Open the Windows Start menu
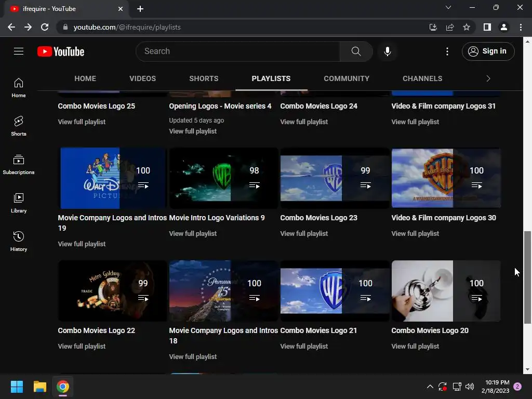Viewport: 532px width, 399px height. click(17, 387)
